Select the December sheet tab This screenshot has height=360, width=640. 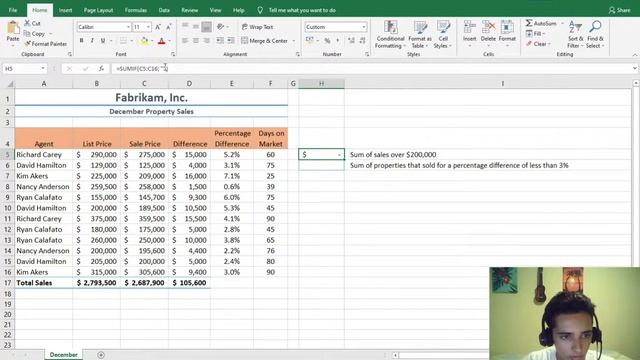(63, 355)
